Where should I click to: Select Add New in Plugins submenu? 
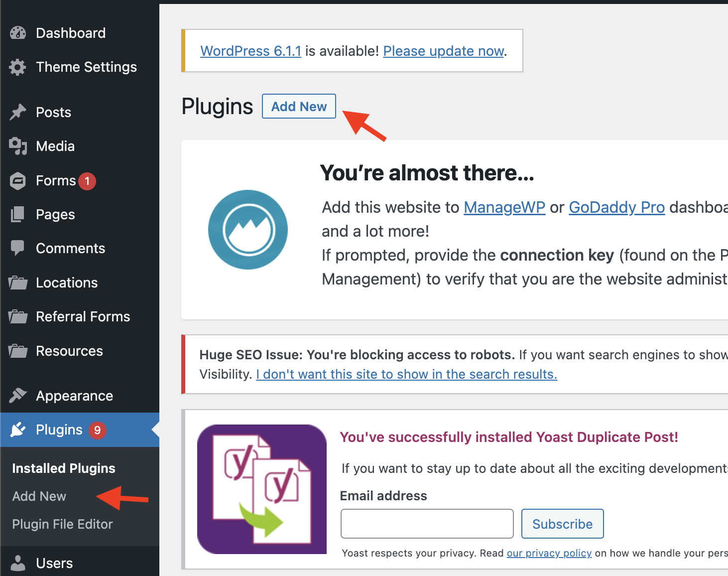[39, 496]
